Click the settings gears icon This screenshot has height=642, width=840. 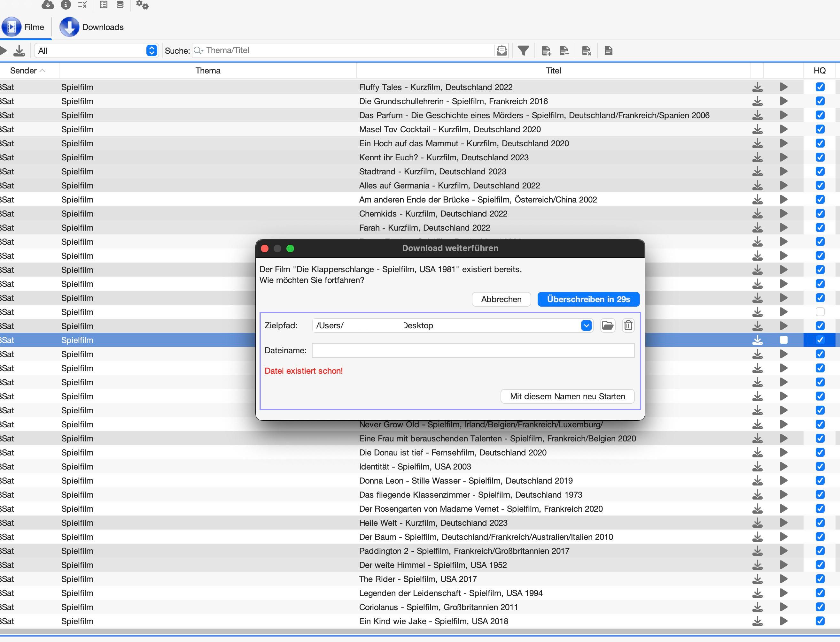pyautogui.click(x=142, y=5)
